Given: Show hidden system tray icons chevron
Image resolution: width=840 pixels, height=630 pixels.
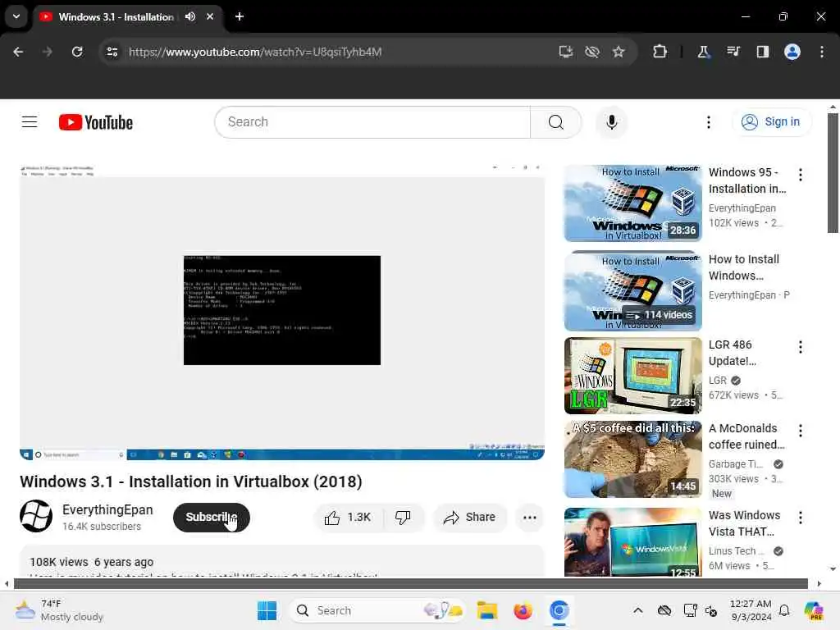Looking at the screenshot, I should click(637, 610).
